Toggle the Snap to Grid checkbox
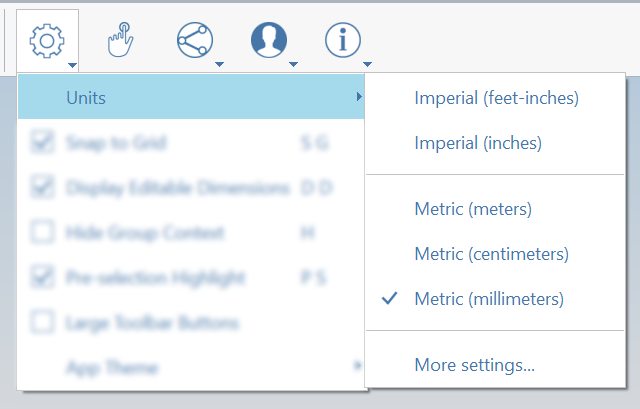The image size is (640, 409). point(43,143)
